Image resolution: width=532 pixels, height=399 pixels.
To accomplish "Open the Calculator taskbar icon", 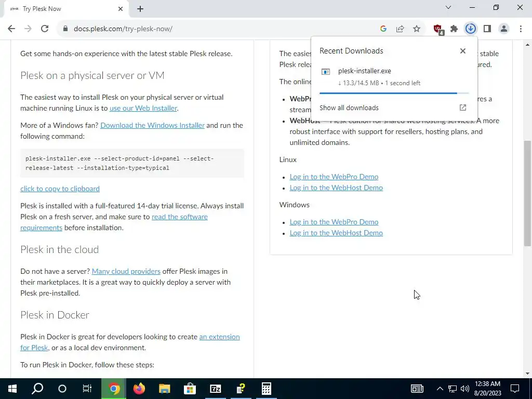I will 267,389.
